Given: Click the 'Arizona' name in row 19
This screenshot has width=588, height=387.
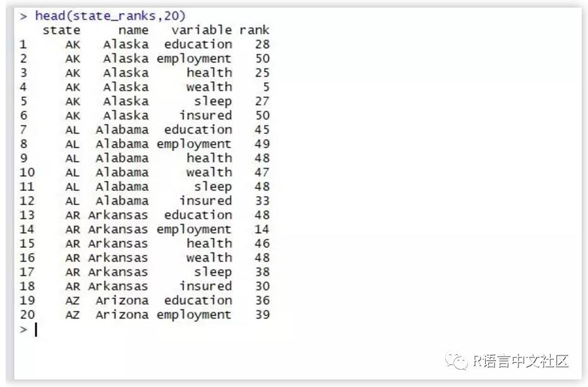Looking at the screenshot, I should [x=122, y=300].
